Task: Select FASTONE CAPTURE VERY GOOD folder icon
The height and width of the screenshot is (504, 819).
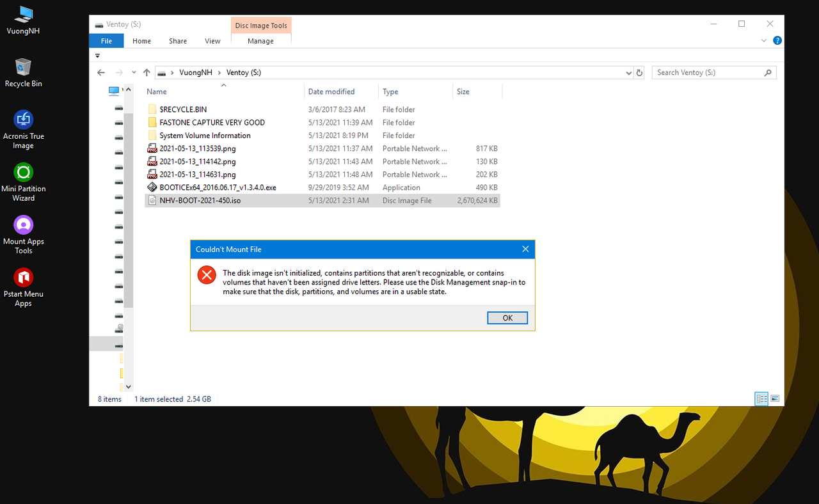Action: click(152, 122)
